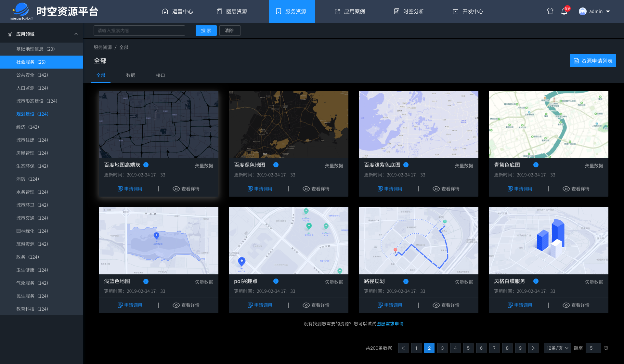Click the 图层需求申请 link

point(390,324)
